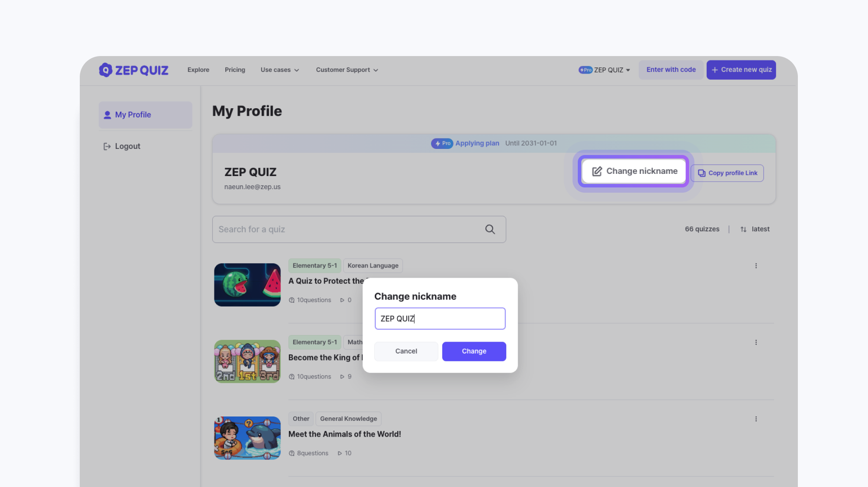
Task: Click the pencil icon on Change nickname
Action: pos(597,171)
